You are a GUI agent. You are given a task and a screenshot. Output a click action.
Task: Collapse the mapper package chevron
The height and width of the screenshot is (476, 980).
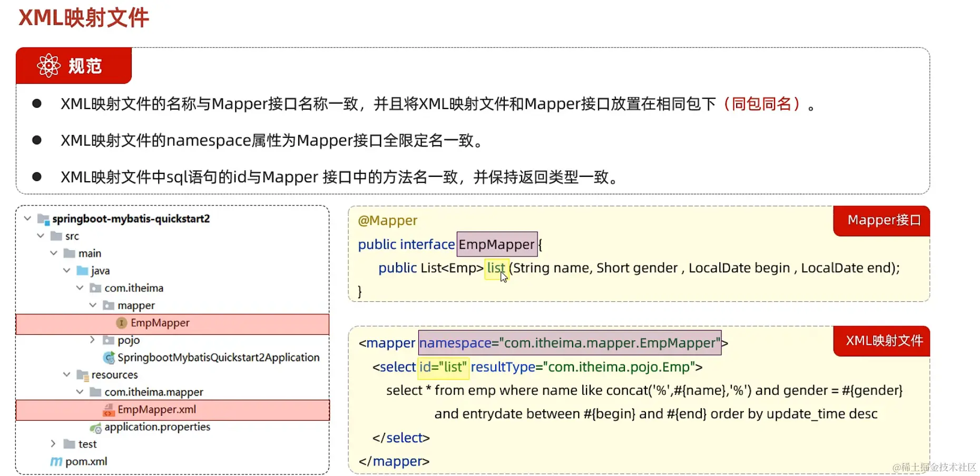pos(93,305)
